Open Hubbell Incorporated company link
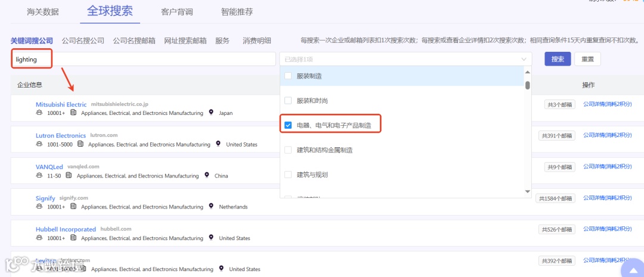The height and width of the screenshot is (277, 644). tap(66, 229)
